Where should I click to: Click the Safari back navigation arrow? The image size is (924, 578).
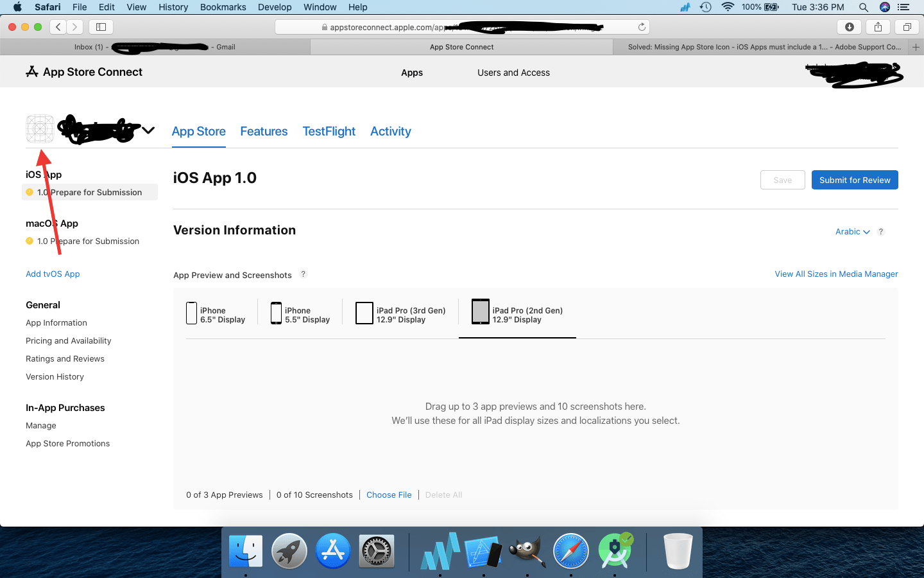click(58, 27)
